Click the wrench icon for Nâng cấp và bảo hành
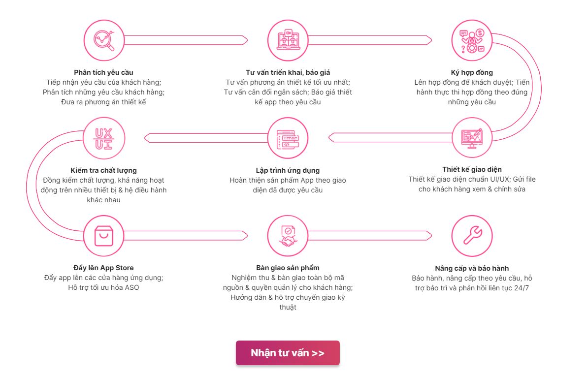 (x=472, y=236)
